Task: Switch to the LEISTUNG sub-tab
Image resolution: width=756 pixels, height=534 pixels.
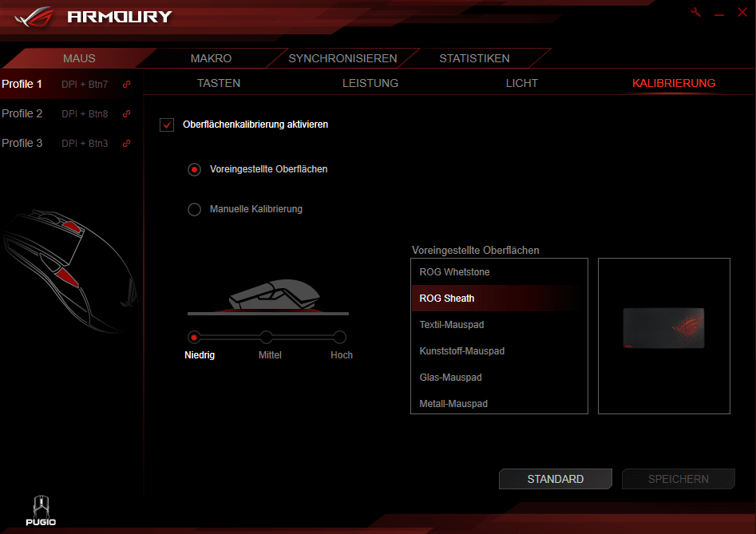Action: click(370, 83)
